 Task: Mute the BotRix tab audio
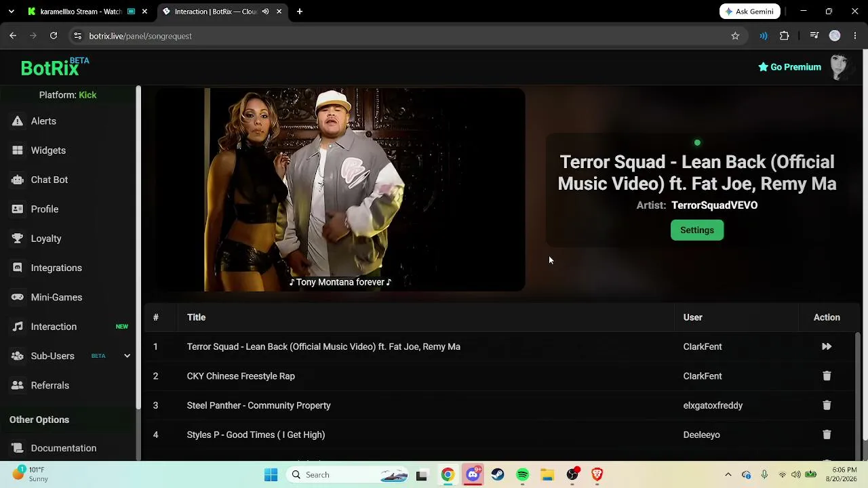[265, 12]
